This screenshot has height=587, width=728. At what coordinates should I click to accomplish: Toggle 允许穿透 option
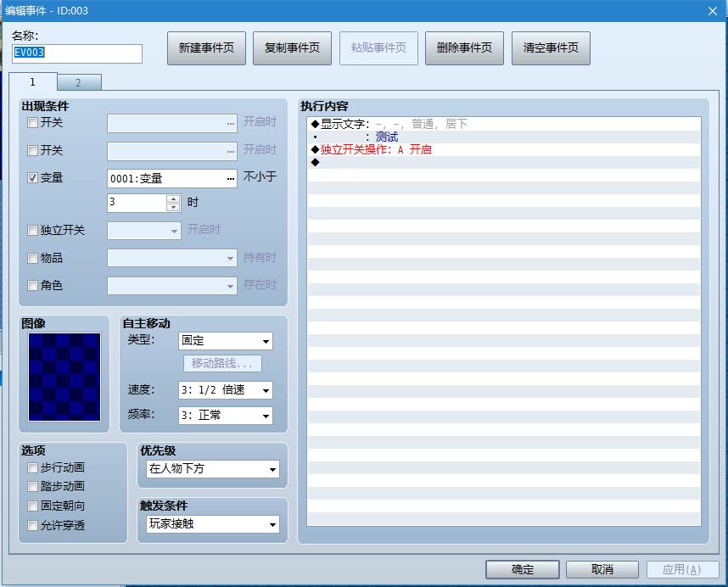[x=32, y=525]
